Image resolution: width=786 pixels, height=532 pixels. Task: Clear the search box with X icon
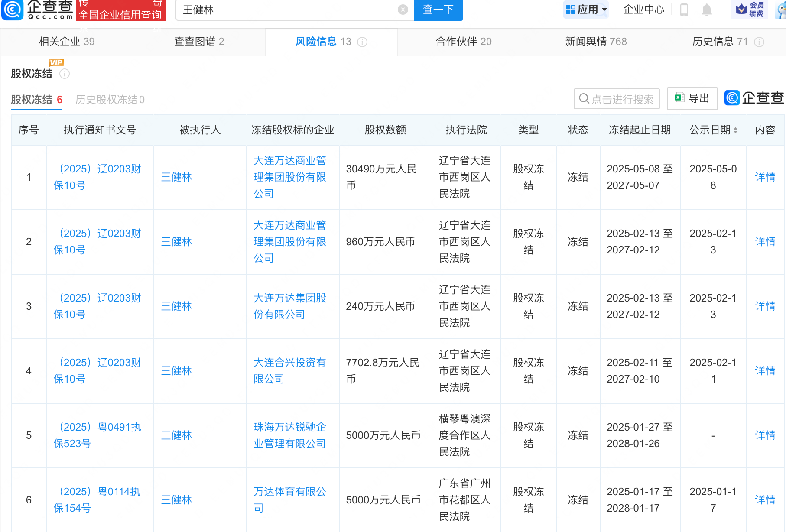click(x=403, y=10)
